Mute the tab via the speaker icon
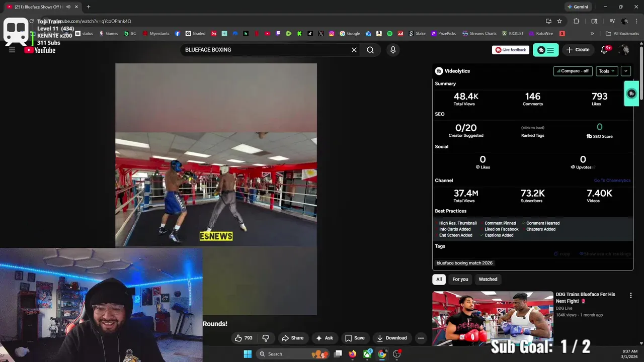This screenshot has height=362, width=644. point(68,7)
